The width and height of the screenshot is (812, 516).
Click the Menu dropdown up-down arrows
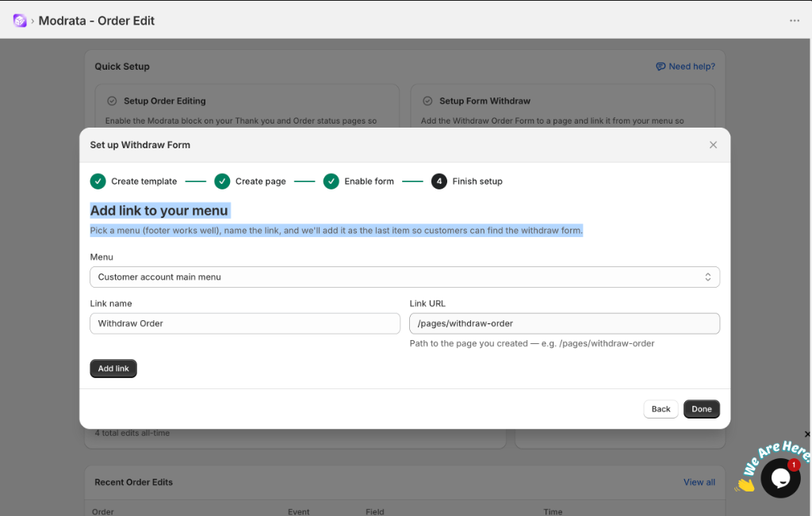(x=707, y=277)
